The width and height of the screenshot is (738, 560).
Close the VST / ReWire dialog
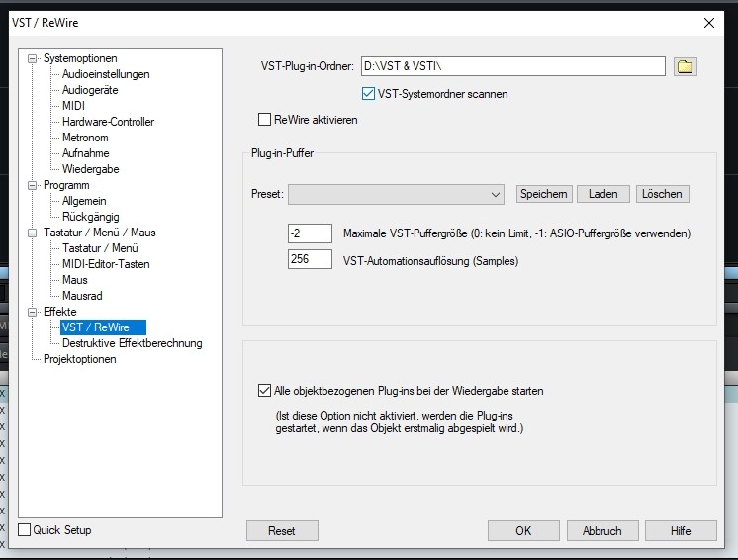click(709, 23)
